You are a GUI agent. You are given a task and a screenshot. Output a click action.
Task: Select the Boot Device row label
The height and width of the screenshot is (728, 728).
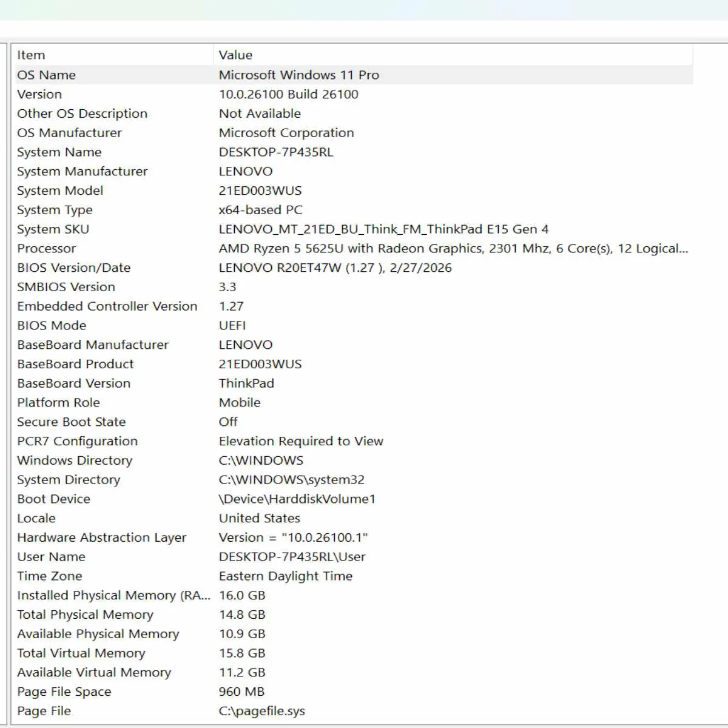(x=53, y=499)
